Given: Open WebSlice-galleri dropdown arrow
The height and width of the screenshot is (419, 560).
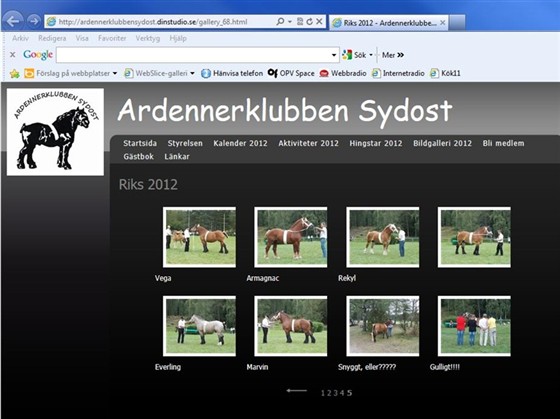Looking at the screenshot, I should coord(192,73).
